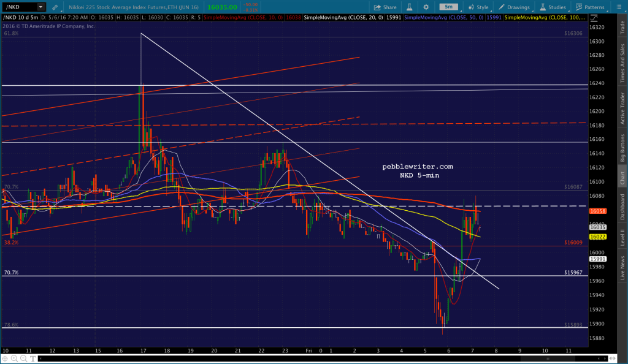This screenshot has height=364, width=628.
Task: Click the /NKD symbol input field
Action: (20, 7)
